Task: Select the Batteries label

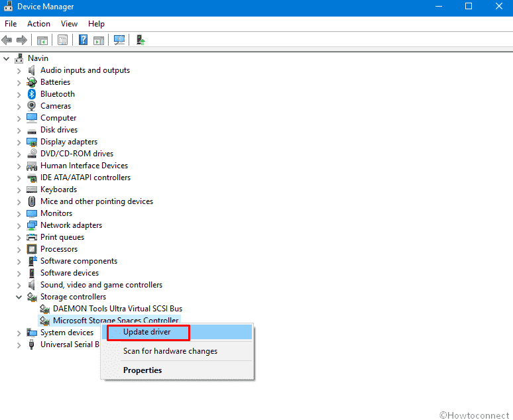Action: tap(55, 82)
